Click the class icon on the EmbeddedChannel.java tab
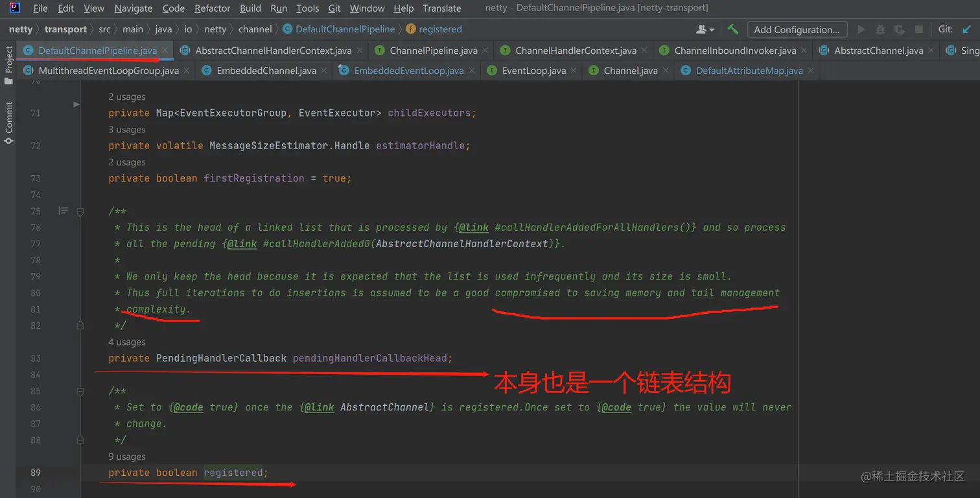Image resolution: width=980 pixels, height=498 pixels. tap(207, 71)
